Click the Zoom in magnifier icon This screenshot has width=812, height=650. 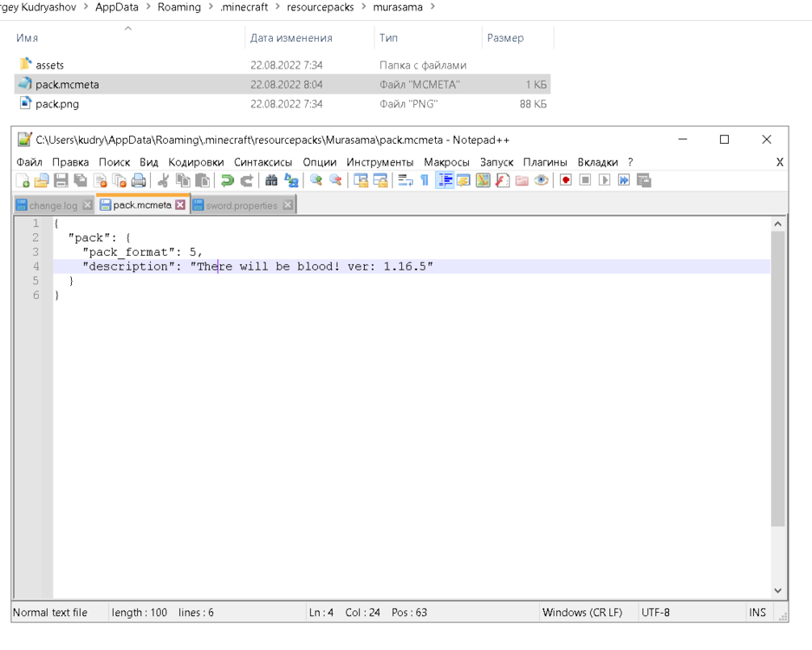(316, 180)
